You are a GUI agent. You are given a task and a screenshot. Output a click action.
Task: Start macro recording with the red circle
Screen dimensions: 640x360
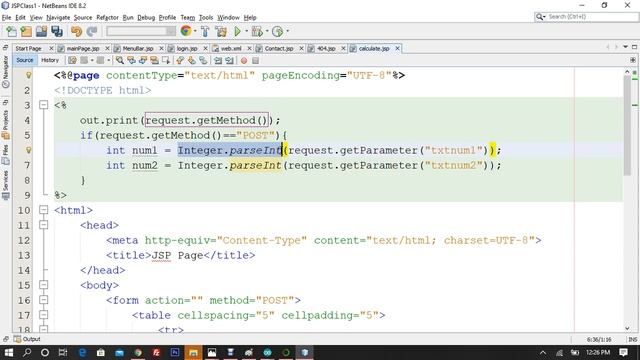tap(244, 60)
